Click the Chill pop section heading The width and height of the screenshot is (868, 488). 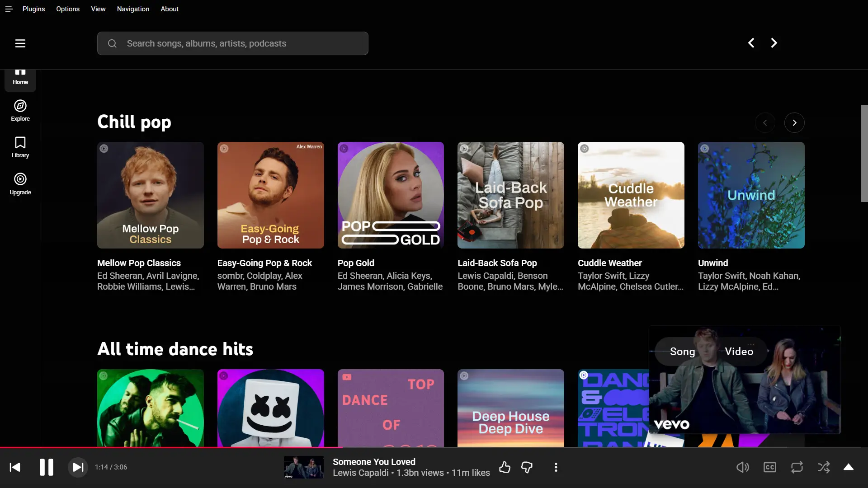click(134, 122)
